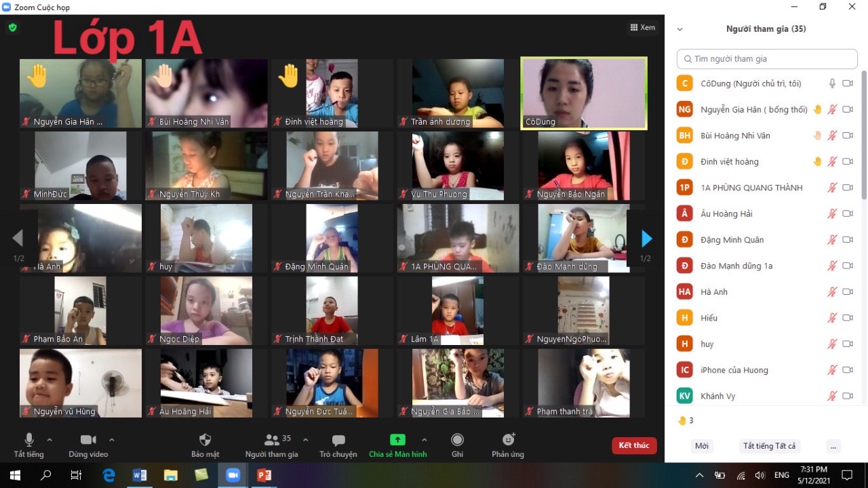Viewport: 868px width, 488px height.
Task: Click the green Chia sẻ Màn hình icon
Action: [397, 440]
